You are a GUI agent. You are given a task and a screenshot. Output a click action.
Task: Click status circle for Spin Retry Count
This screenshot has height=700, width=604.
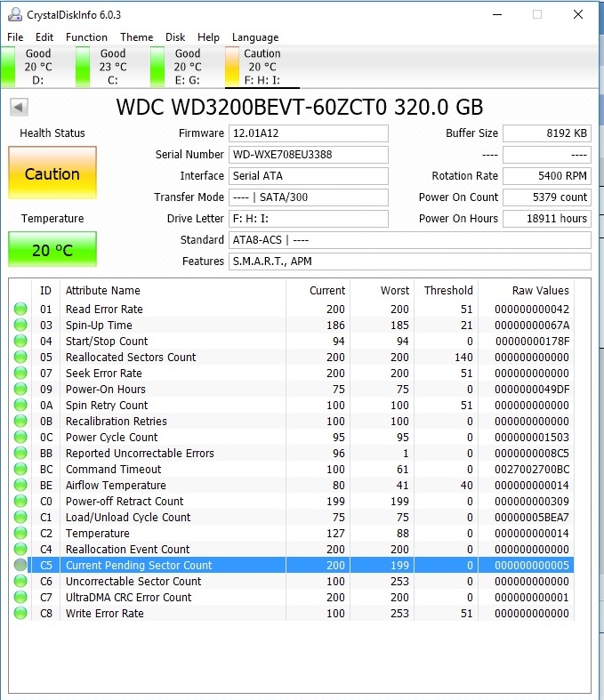click(20, 405)
